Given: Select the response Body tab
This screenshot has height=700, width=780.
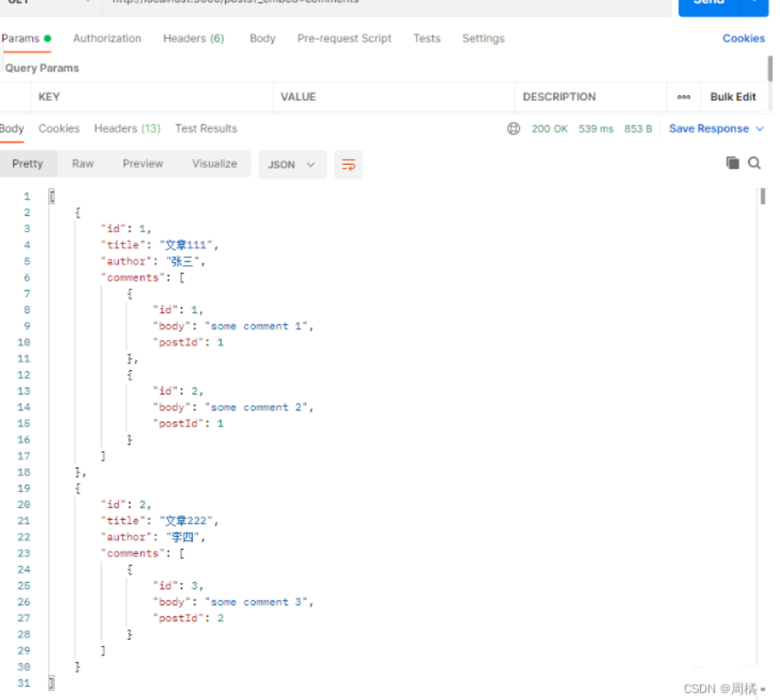Looking at the screenshot, I should (x=12, y=128).
